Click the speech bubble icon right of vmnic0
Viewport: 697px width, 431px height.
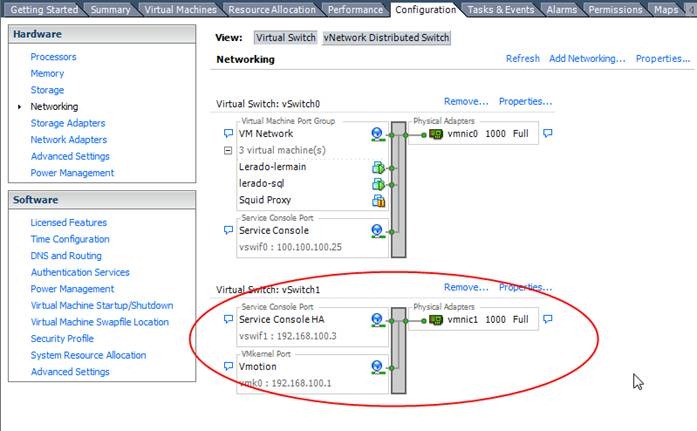[x=548, y=133]
